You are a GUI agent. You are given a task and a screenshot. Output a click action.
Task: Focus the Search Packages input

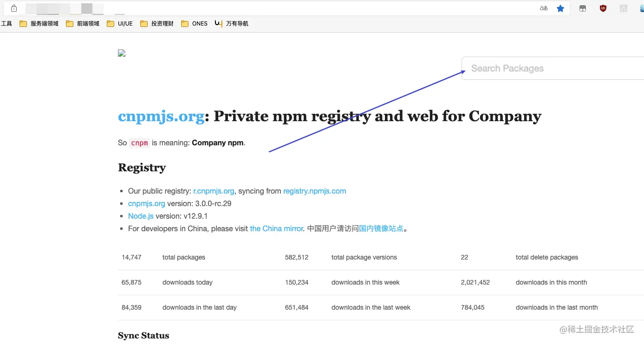click(x=553, y=68)
